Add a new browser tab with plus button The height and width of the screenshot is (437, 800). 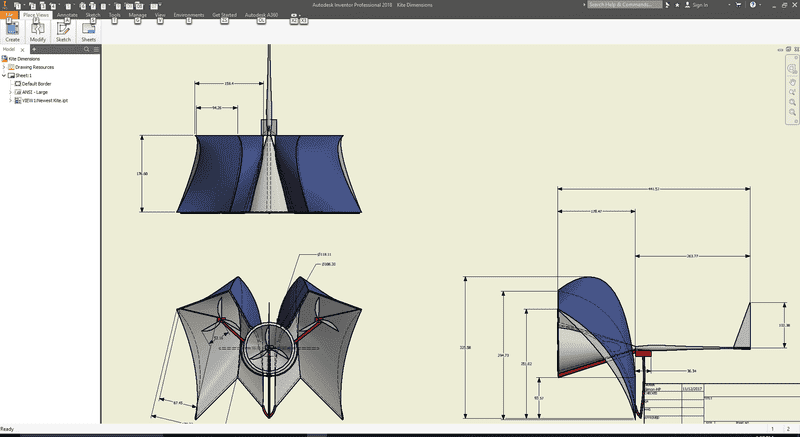(x=33, y=49)
